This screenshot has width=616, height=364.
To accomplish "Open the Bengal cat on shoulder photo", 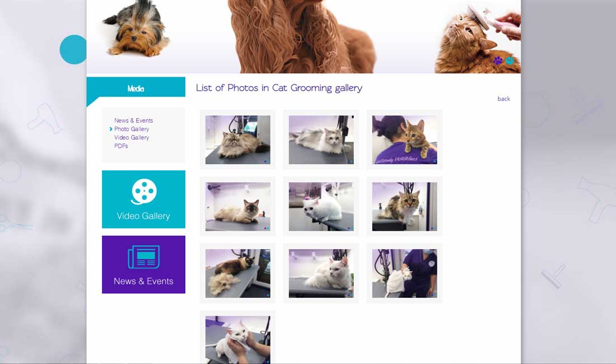I will (405, 140).
